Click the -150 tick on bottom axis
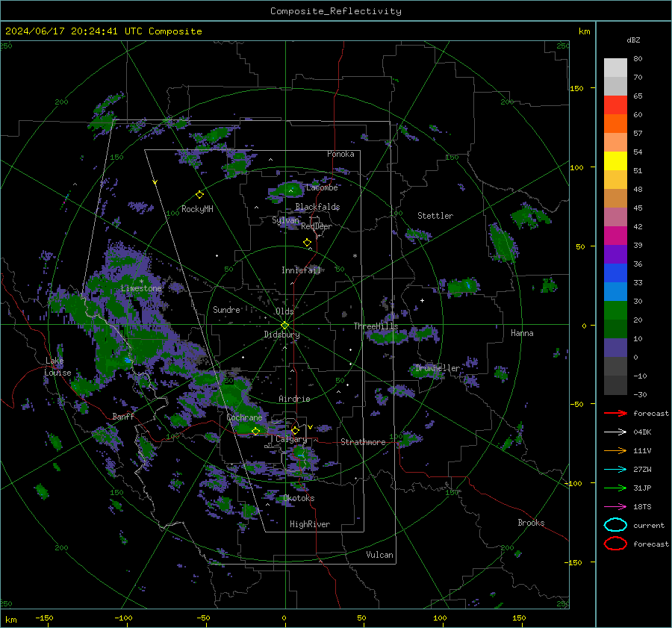The height and width of the screenshot is (628, 672). pos(44,618)
